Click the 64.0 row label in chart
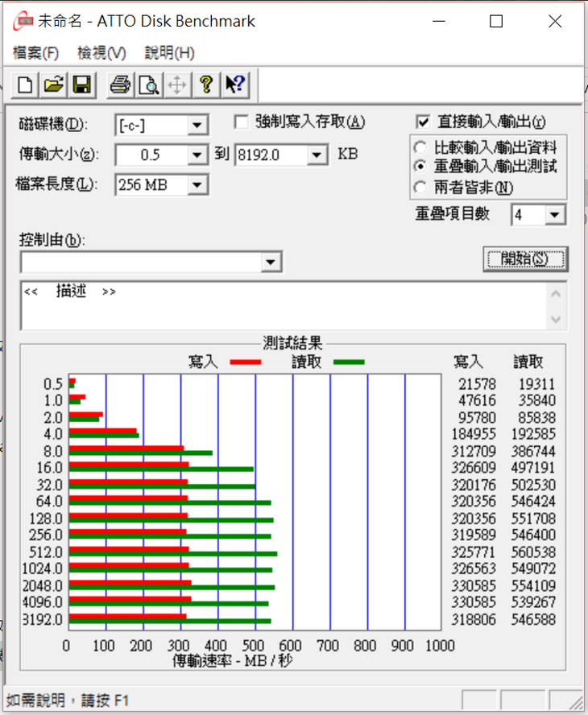Screen dimensions: 588x715 [x=49, y=501]
